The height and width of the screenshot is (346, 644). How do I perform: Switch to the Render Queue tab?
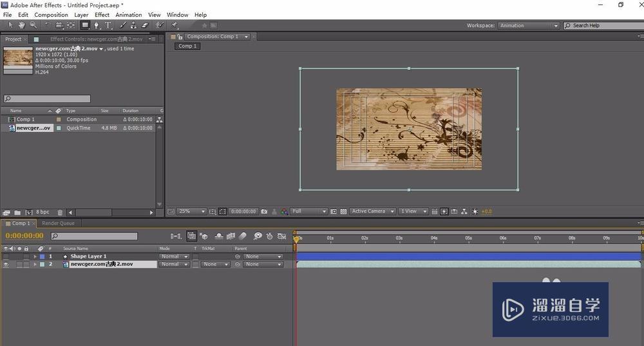59,223
